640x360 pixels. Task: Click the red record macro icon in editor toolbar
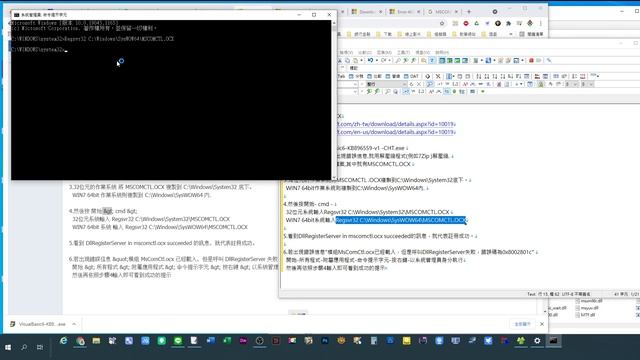531,60
